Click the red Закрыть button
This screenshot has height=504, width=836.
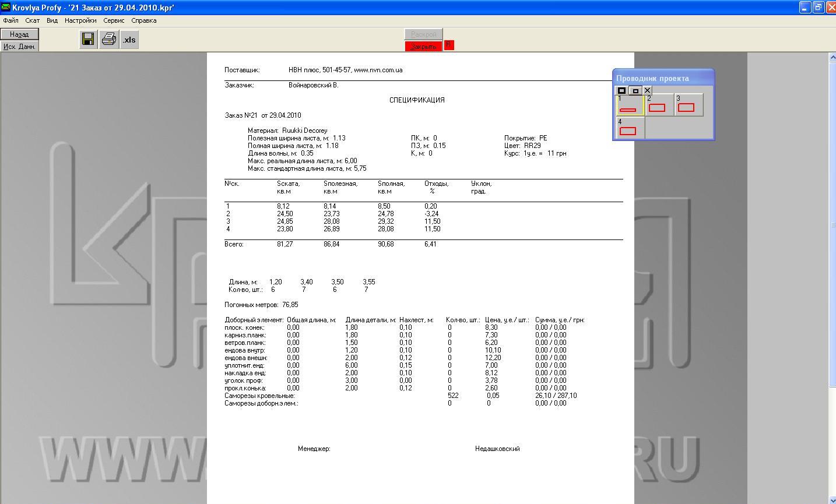click(x=424, y=46)
